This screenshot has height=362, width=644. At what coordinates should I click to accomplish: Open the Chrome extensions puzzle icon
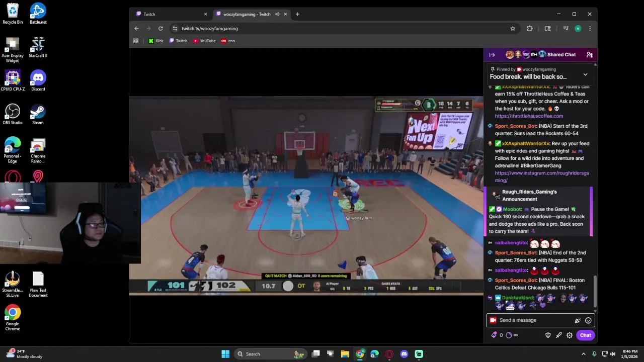pyautogui.click(x=530, y=29)
